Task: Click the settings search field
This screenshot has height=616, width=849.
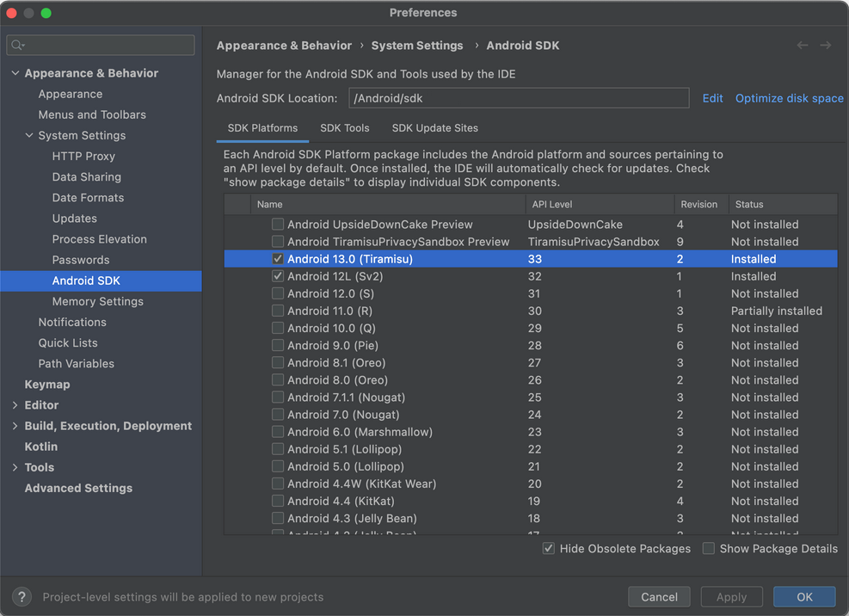Action: pos(101,45)
